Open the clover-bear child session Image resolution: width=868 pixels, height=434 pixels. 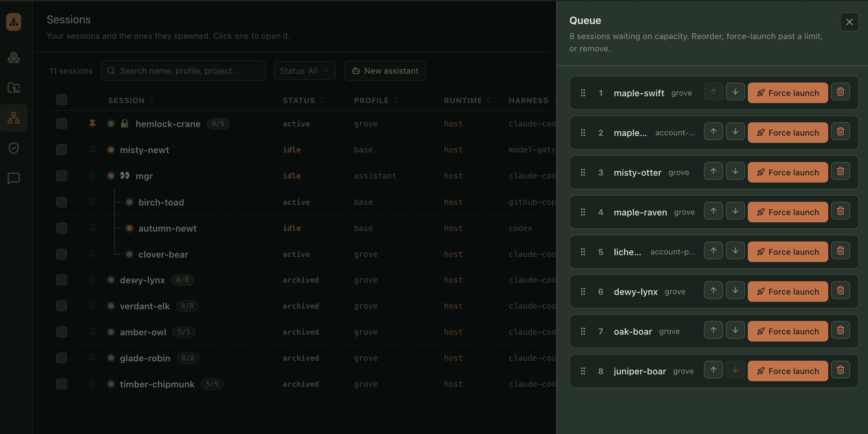click(x=163, y=254)
